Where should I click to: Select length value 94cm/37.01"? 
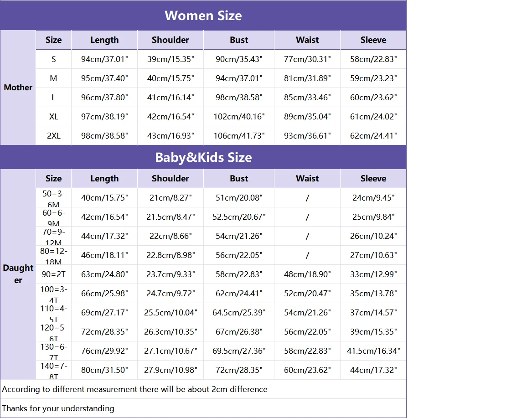pyautogui.click(x=104, y=59)
